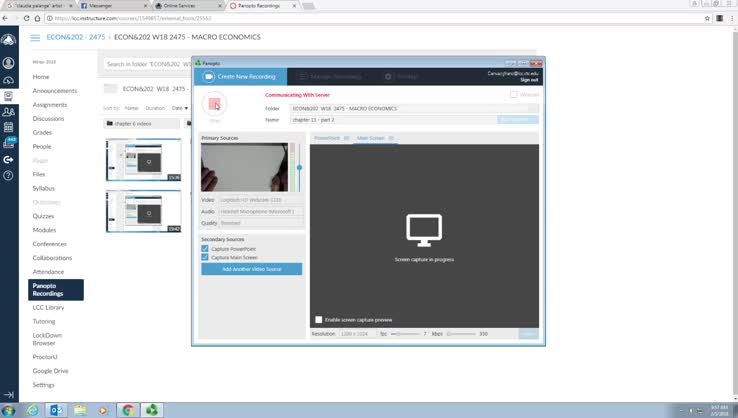
Task: Click the Search in folder box
Action: [x=147, y=64]
